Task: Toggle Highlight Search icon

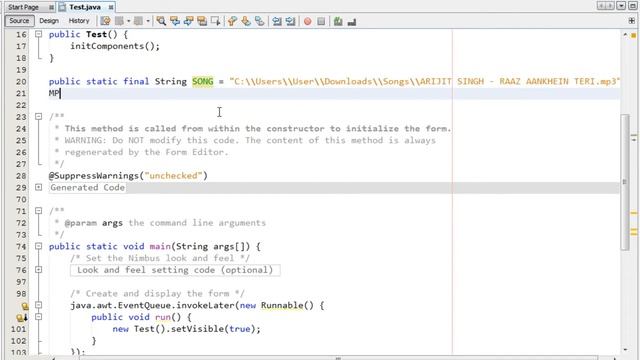Action: [202, 21]
